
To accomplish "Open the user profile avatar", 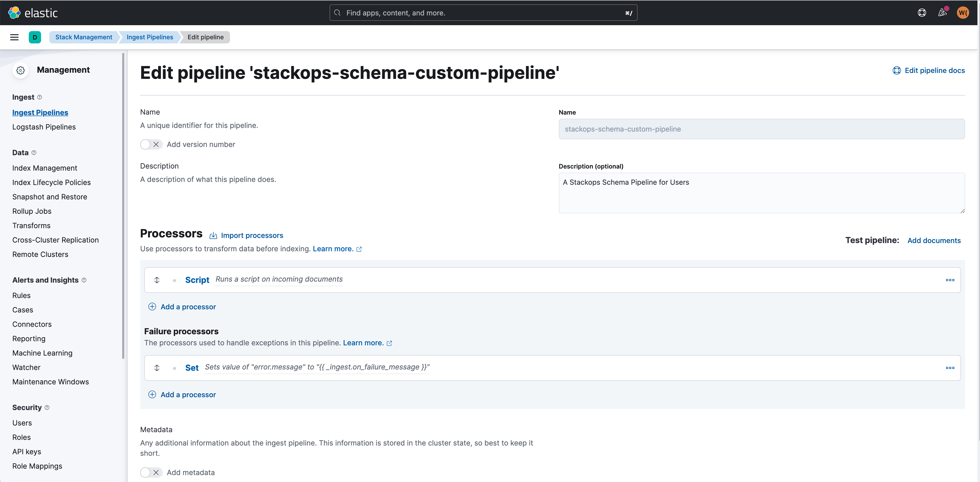I will tap(963, 13).
